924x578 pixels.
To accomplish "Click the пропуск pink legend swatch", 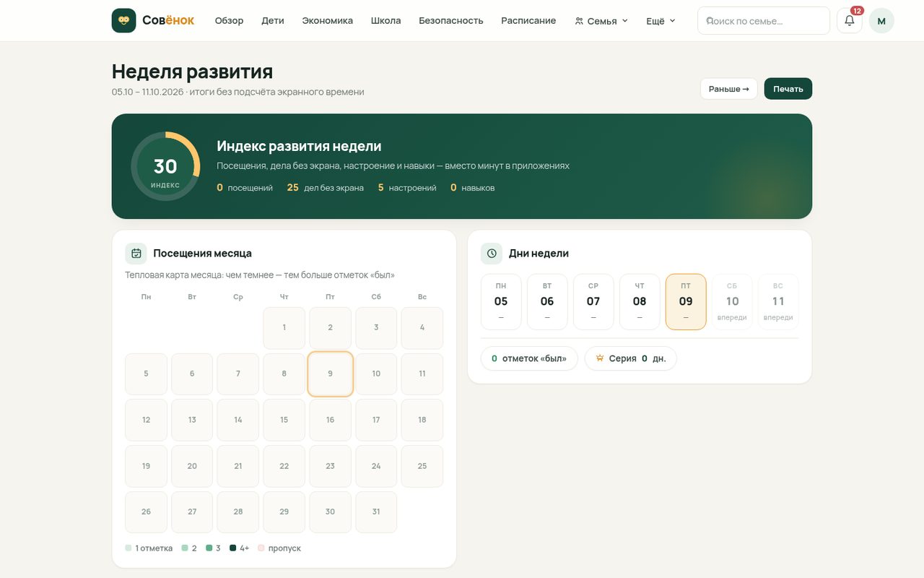I will point(261,548).
